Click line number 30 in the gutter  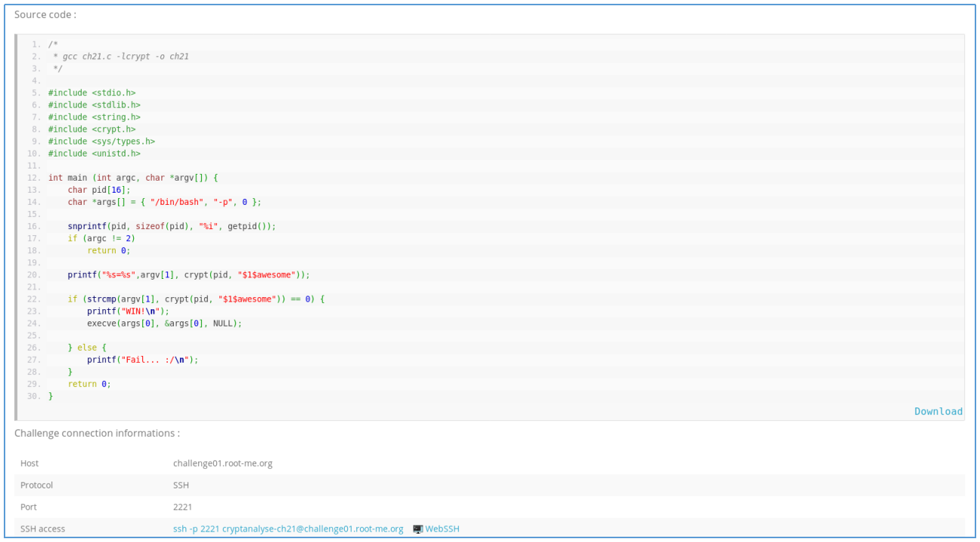click(x=36, y=395)
